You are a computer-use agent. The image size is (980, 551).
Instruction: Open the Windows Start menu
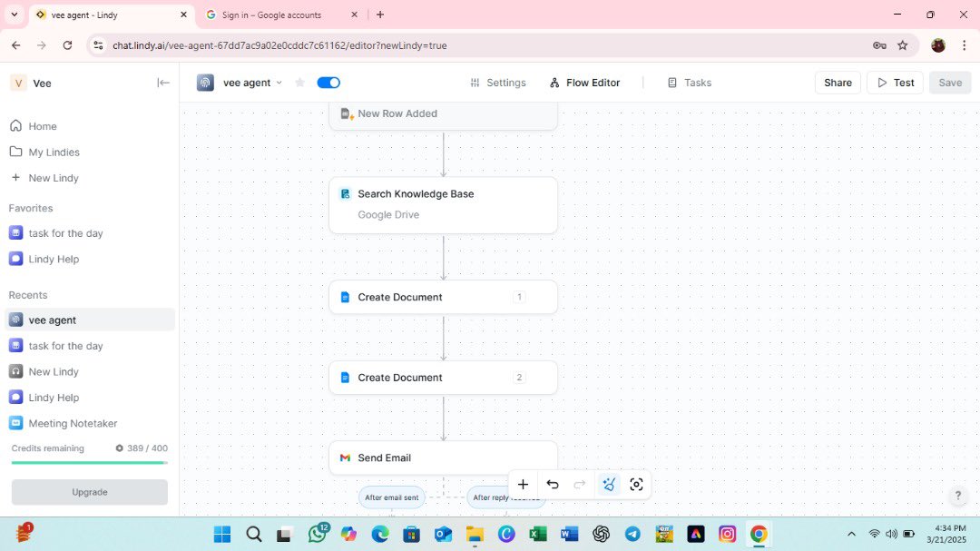[x=222, y=534]
